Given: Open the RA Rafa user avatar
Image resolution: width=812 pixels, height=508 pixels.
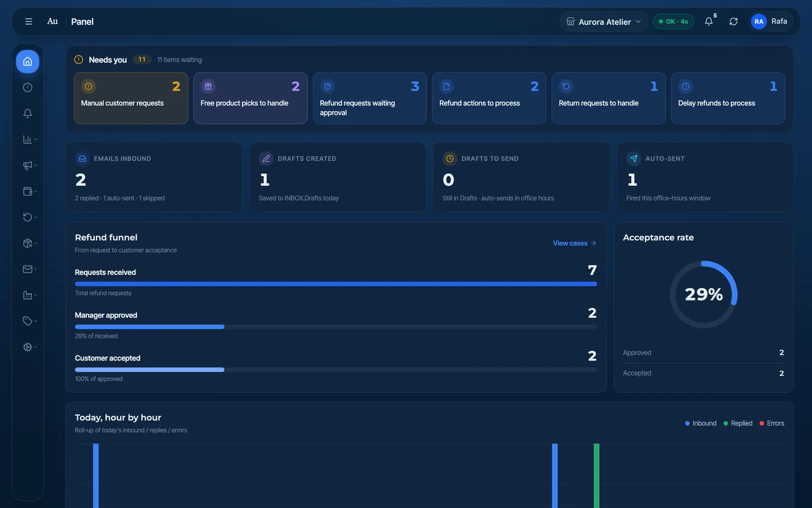Looking at the screenshot, I should tap(769, 21).
